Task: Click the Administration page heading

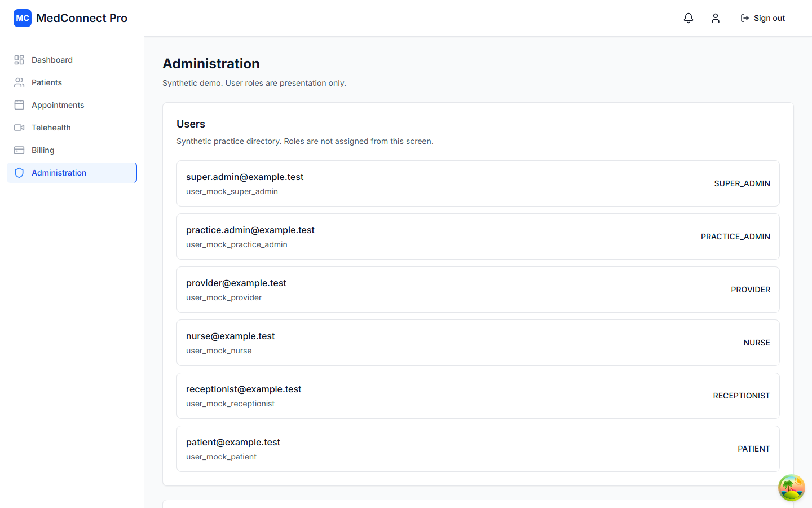Action: pos(211,64)
